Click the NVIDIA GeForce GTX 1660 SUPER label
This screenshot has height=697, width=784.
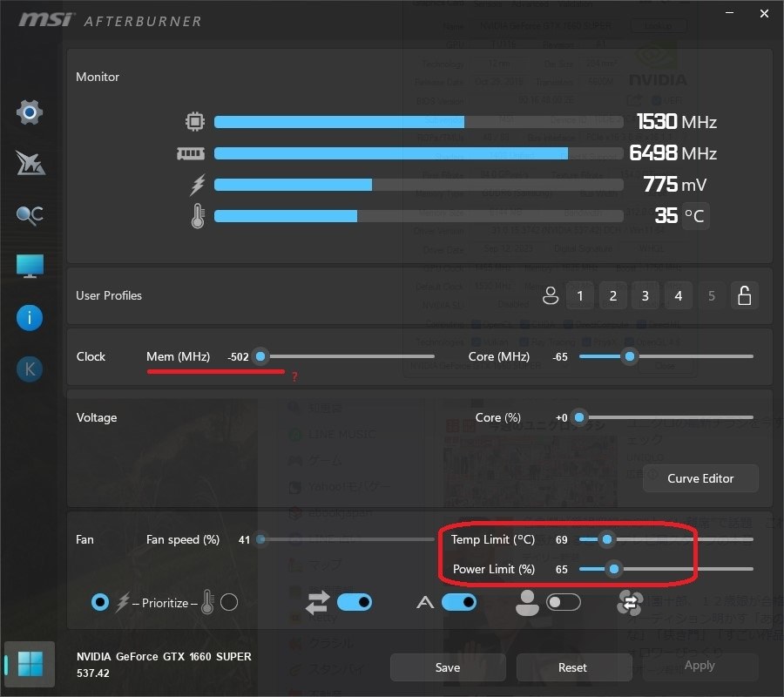pos(164,657)
